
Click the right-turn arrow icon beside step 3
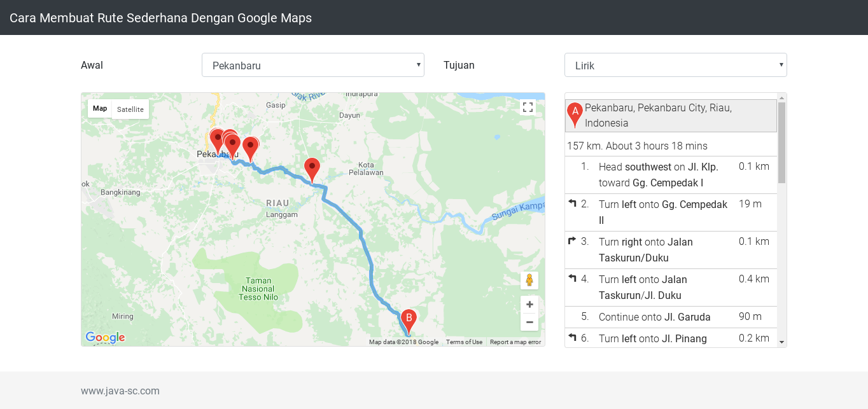[571, 240]
